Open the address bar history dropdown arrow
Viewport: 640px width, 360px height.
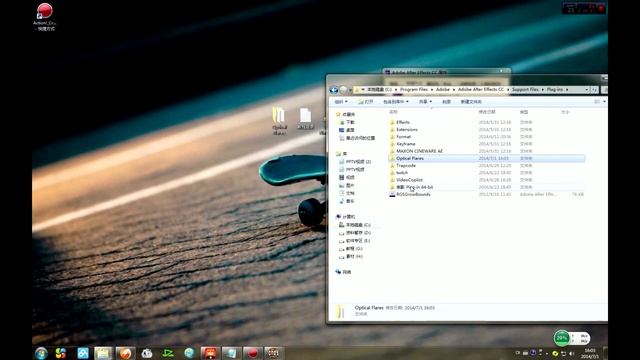point(587,89)
